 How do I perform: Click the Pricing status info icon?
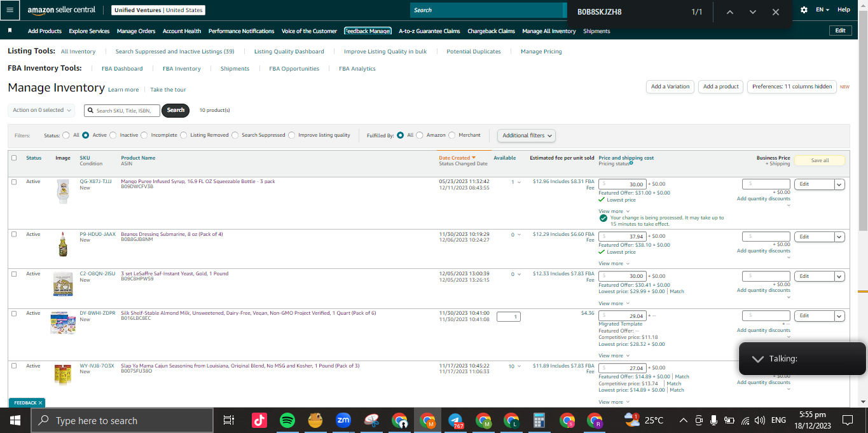[631, 163]
